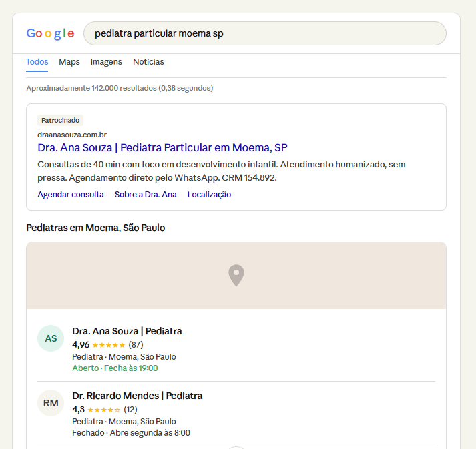This screenshot has width=476, height=449.
Task: Open the Sobre a Dra. Ana sitelink
Action: pyautogui.click(x=146, y=194)
